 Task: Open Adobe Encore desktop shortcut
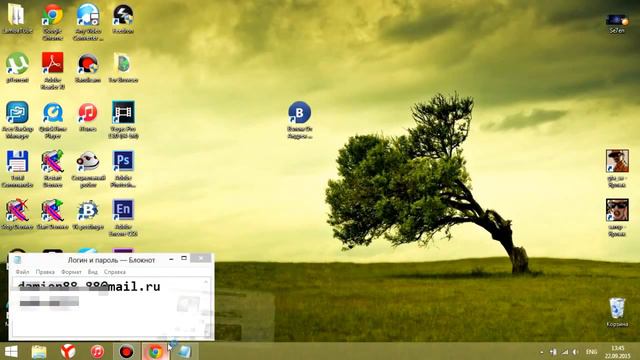pos(123,217)
